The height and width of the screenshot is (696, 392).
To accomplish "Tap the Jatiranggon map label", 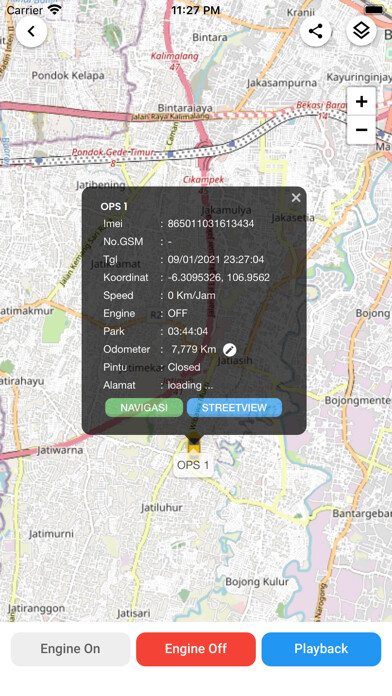I will pos(36,608).
